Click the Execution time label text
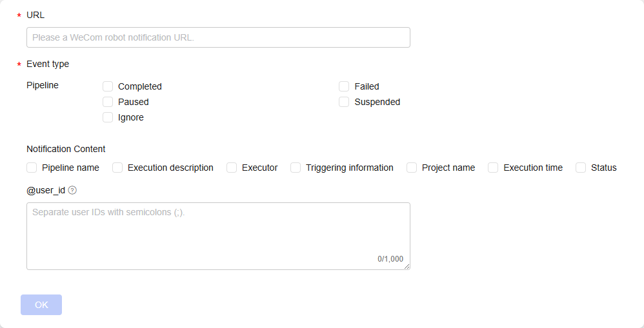The image size is (644, 328). point(533,168)
